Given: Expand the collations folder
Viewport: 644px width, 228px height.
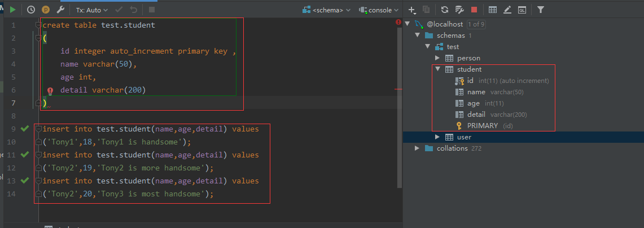Looking at the screenshot, I should tap(417, 148).
